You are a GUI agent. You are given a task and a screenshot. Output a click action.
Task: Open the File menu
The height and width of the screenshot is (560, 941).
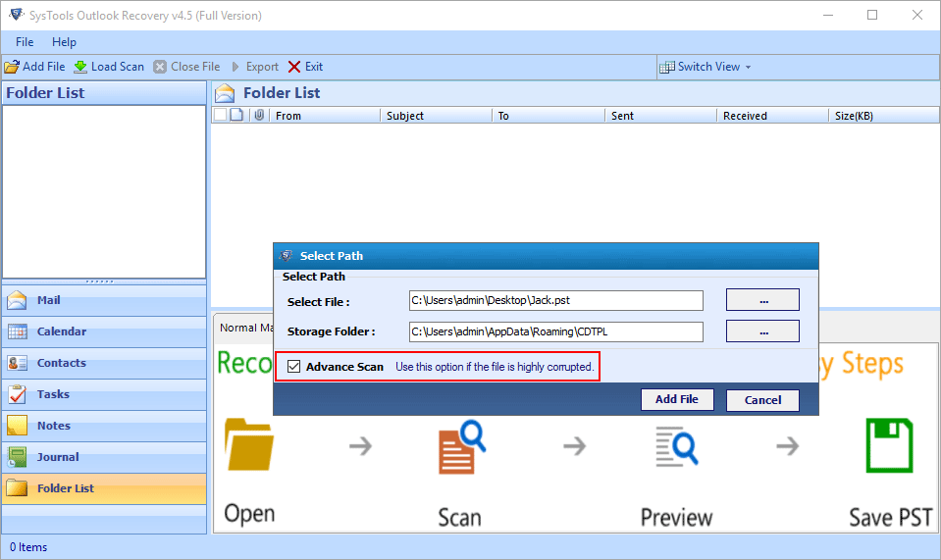pos(25,42)
